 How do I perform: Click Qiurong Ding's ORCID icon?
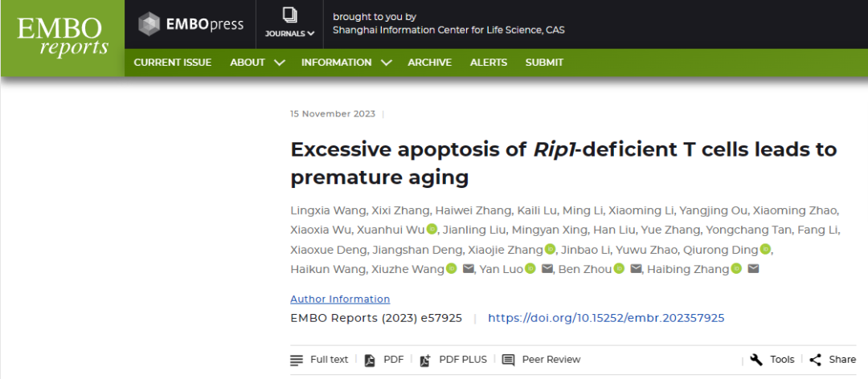point(765,249)
